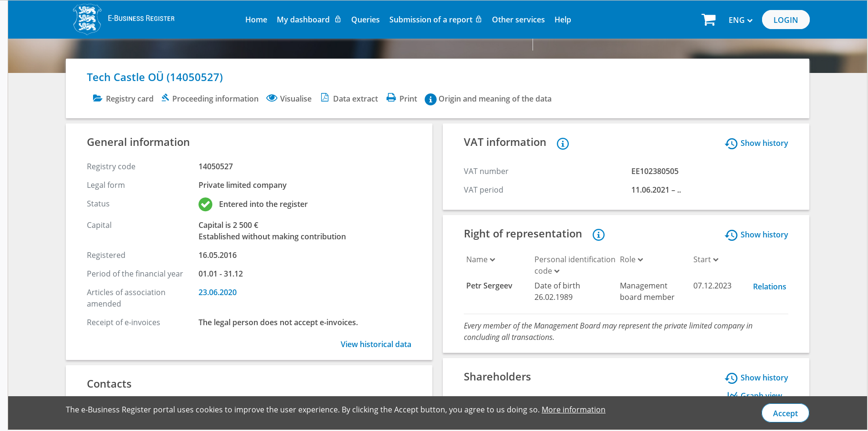Select the registry code value 14050527

(x=216, y=166)
